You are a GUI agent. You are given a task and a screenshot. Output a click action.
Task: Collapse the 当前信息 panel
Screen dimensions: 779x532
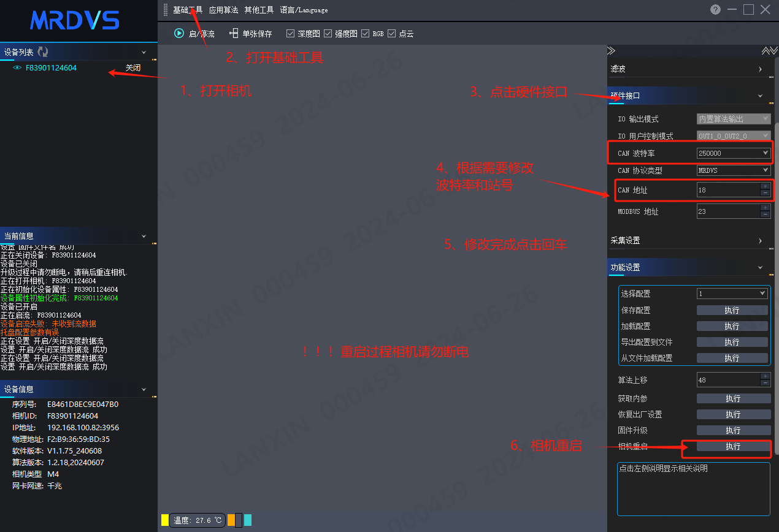(x=144, y=236)
